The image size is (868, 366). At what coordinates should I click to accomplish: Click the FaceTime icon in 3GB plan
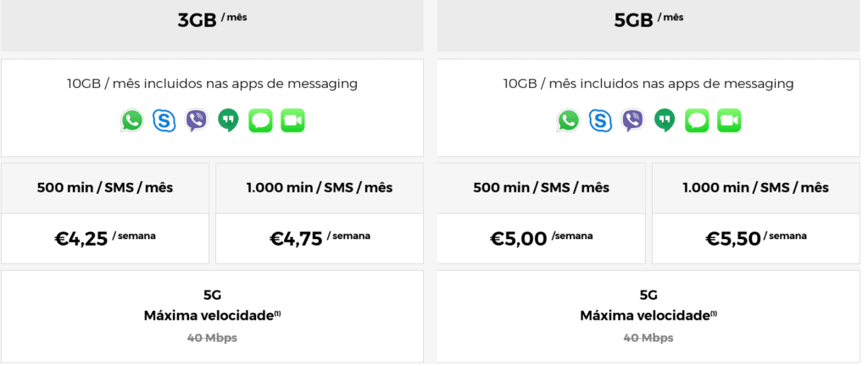click(292, 120)
